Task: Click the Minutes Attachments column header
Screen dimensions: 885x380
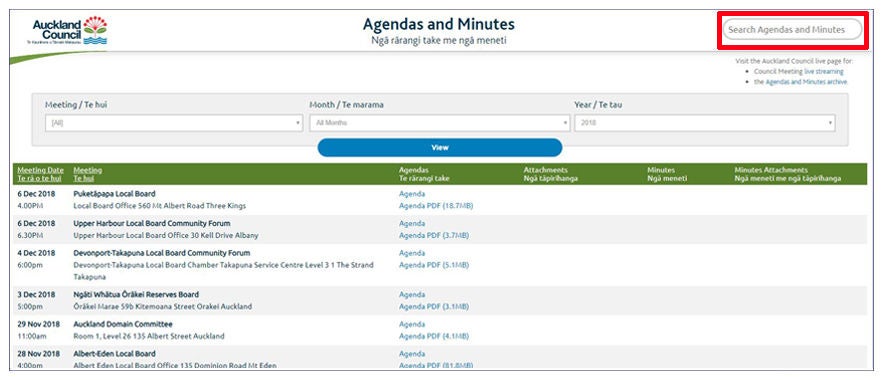Action: click(x=787, y=174)
